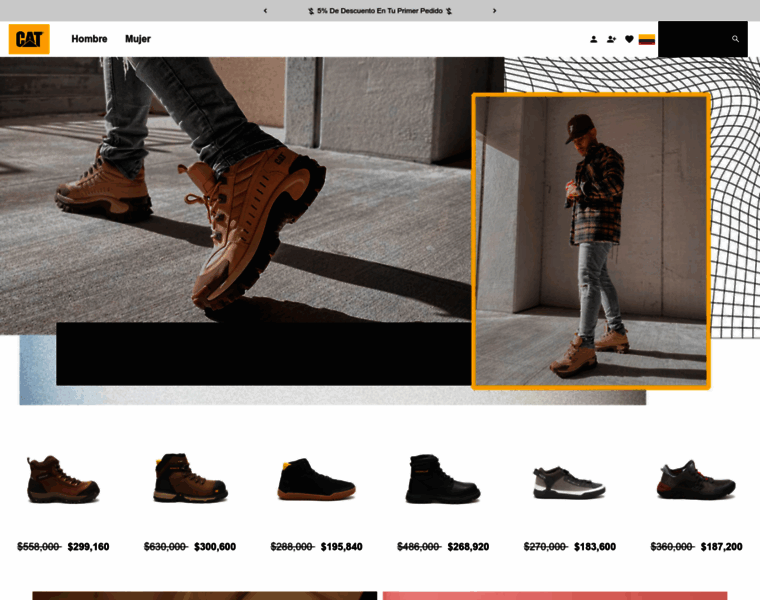Show previous promo banner message

(265, 11)
